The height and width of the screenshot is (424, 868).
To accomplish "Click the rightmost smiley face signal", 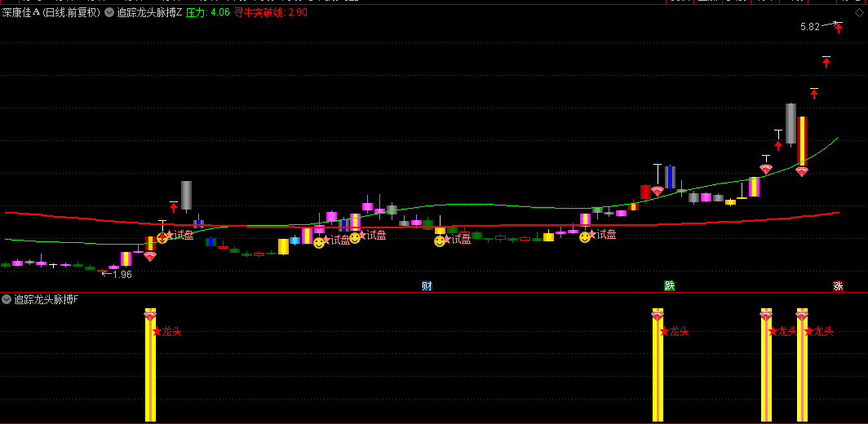I will (585, 237).
